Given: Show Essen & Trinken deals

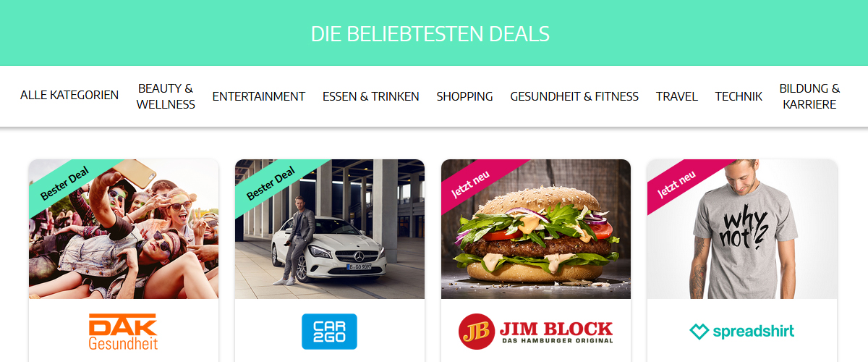Looking at the screenshot, I should point(371,96).
